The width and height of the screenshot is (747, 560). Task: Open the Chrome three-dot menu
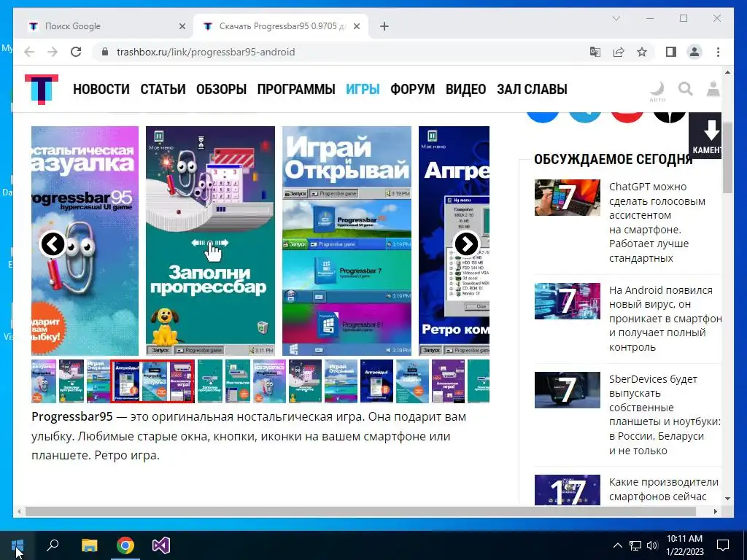coord(718,52)
